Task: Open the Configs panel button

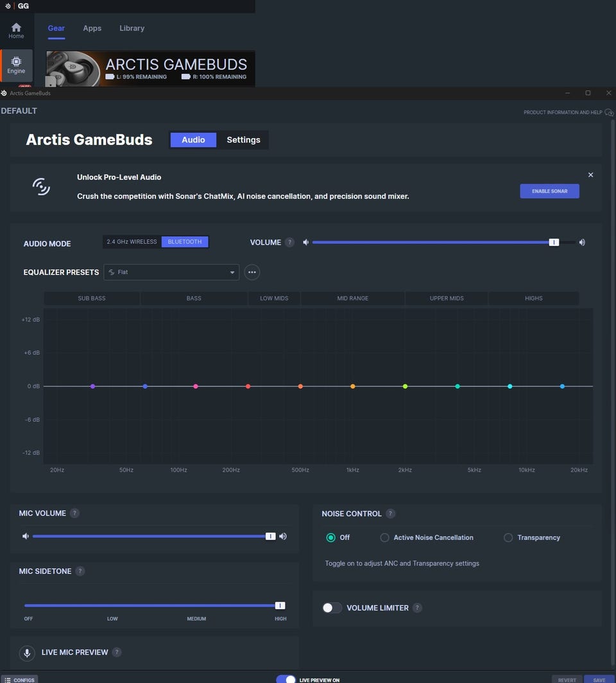Action: pos(19,680)
